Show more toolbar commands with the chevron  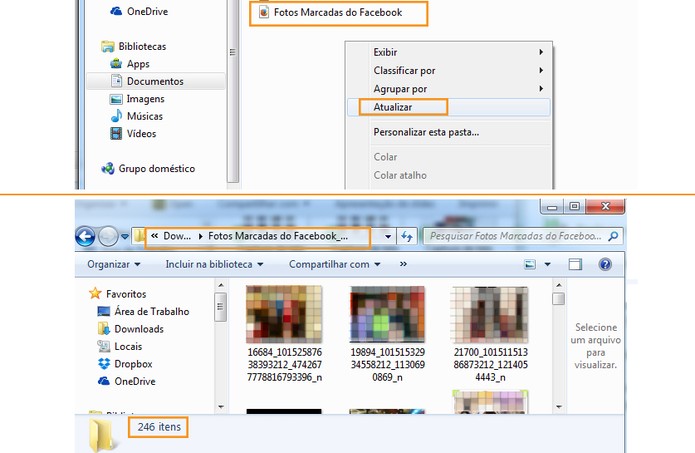(x=403, y=264)
